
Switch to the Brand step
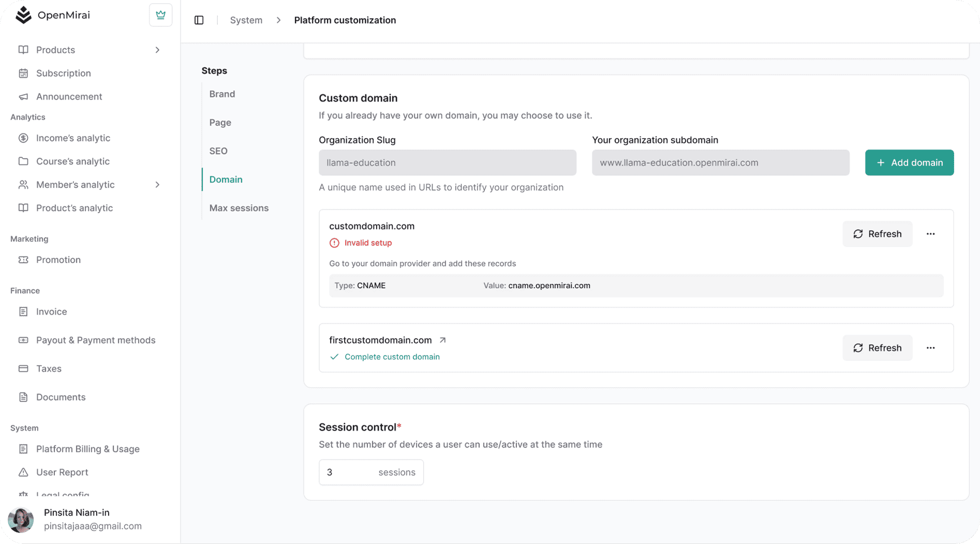pos(222,94)
